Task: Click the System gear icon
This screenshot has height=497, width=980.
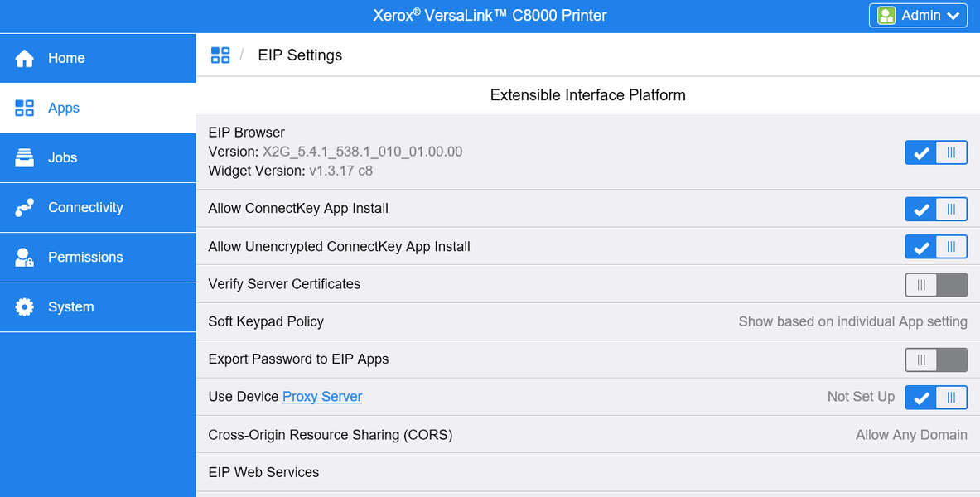Action: point(25,306)
